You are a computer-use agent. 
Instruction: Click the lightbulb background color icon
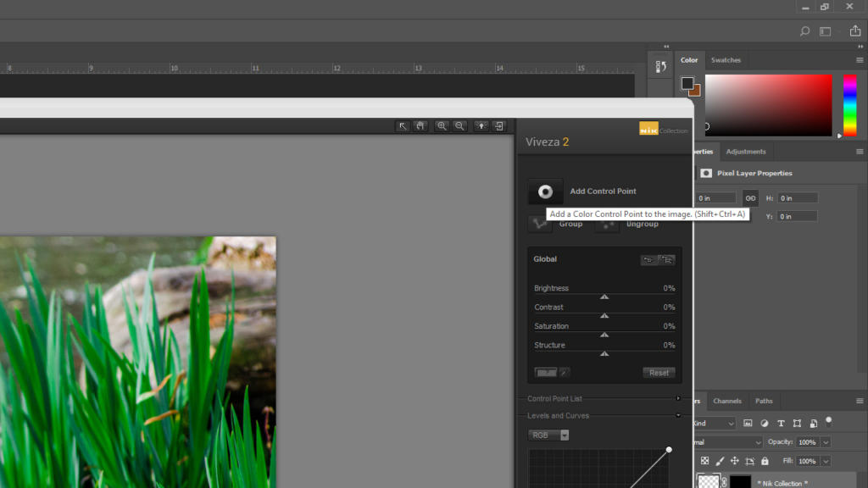481,126
